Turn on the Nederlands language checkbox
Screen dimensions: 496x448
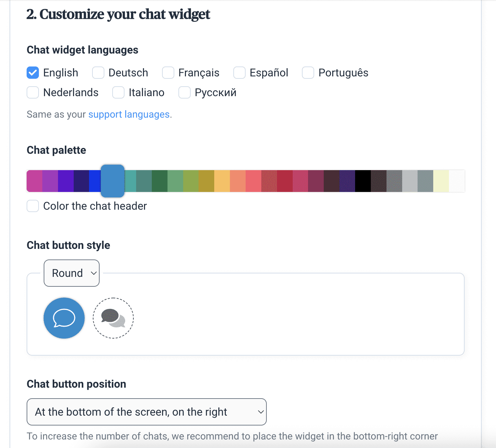[33, 92]
